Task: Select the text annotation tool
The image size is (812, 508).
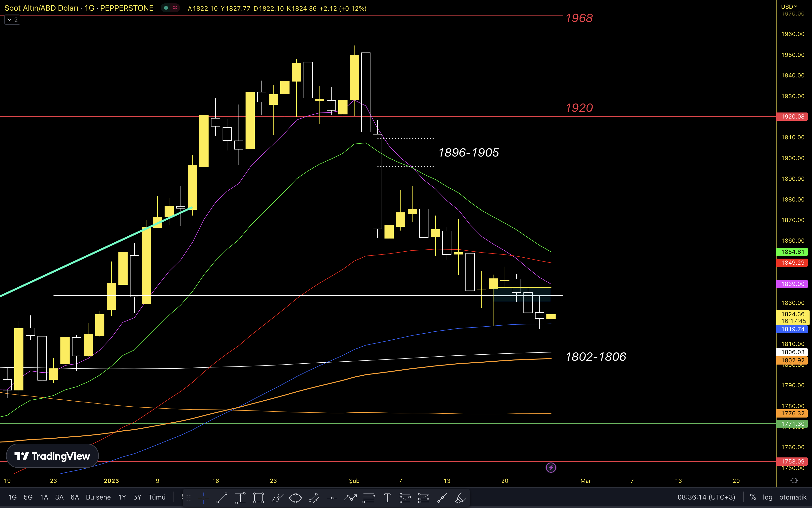Action: (x=387, y=498)
